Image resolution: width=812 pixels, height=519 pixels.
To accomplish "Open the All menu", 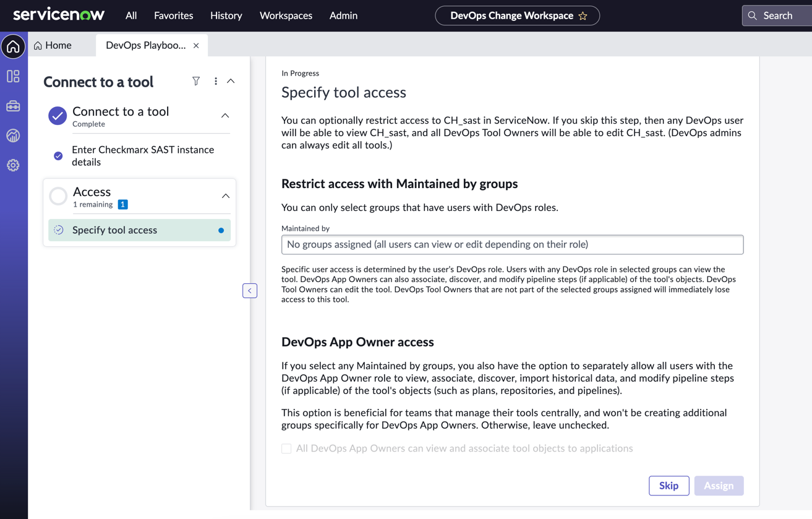I will click(x=131, y=15).
